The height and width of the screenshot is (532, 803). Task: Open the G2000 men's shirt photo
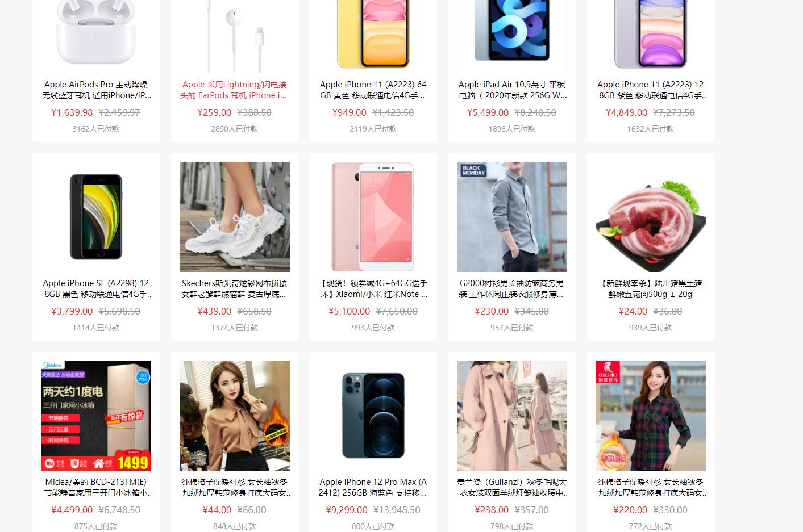click(x=512, y=217)
